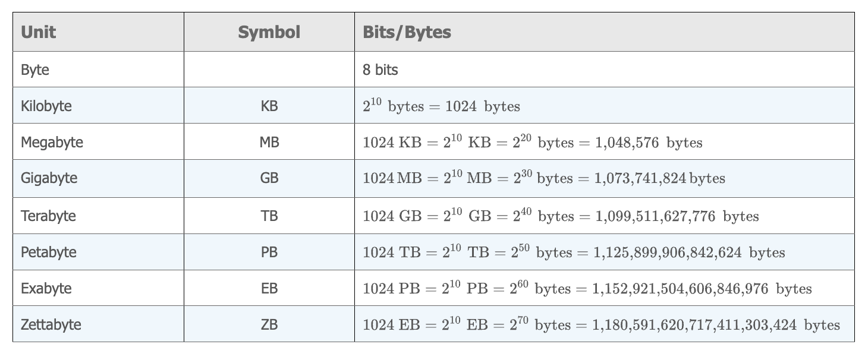Click the "8 bits" value cell
Screen dimensions: 868x360
pyautogui.click(x=380, y=70)
